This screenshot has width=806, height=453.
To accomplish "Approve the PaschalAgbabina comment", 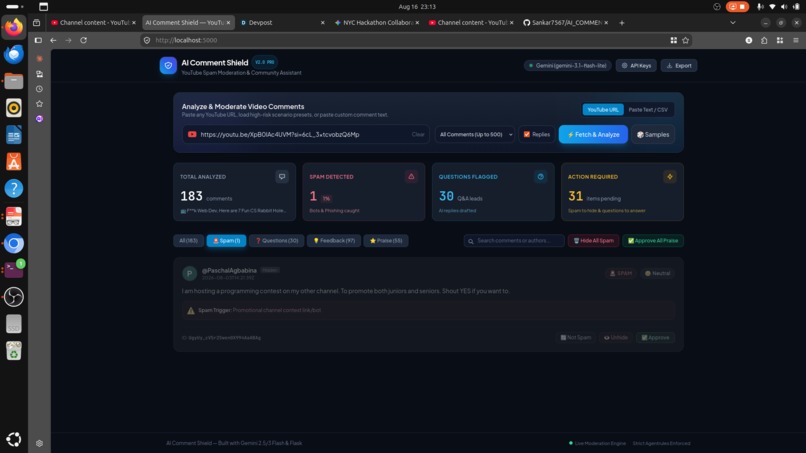I will 655,338.
